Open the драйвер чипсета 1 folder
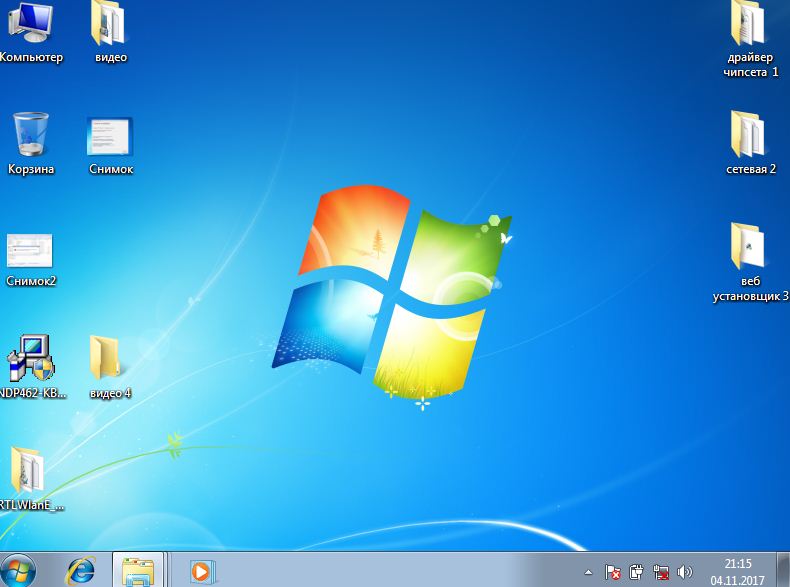The image size is (790, 587). click(x=750, y=24)
